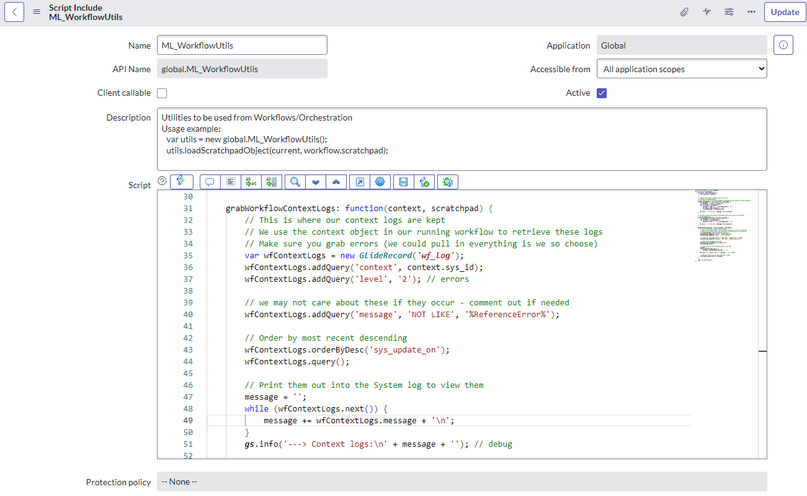Image resolution: width=807 pixels, height=496 pixels.
Task: Click the grabWorkflowContextLogs function name
Action: point(280,208)
